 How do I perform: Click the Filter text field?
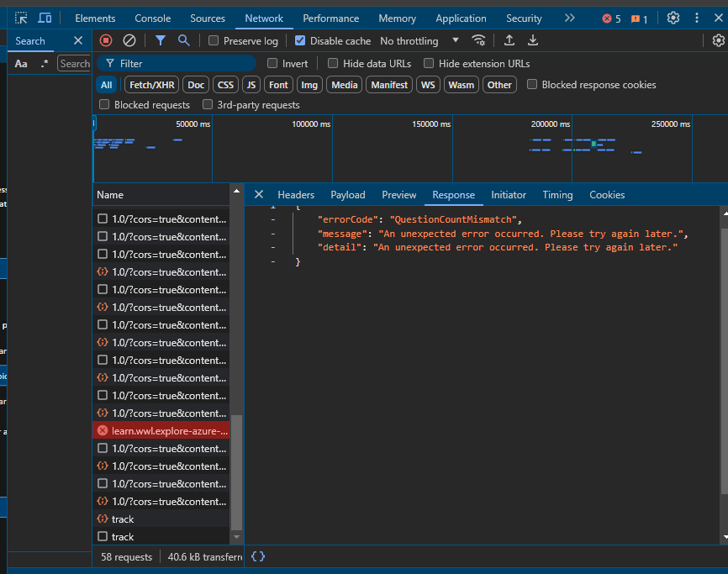177,64
